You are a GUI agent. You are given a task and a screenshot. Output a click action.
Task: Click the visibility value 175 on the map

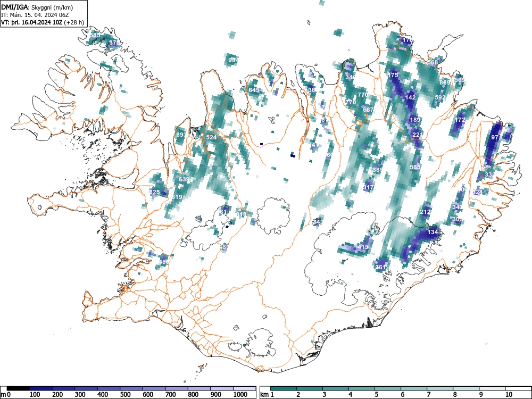(x=393, y=75)
